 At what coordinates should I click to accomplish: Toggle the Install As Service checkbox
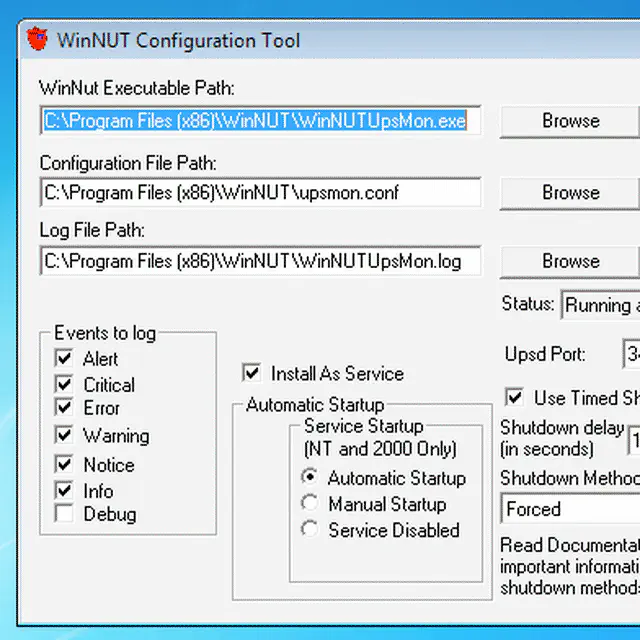[251, 374]
